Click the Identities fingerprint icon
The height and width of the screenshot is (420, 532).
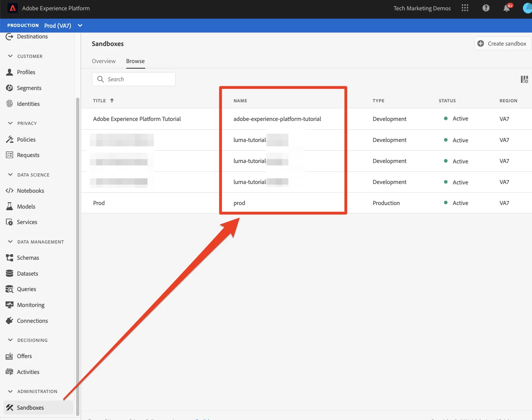coord(10,104)
